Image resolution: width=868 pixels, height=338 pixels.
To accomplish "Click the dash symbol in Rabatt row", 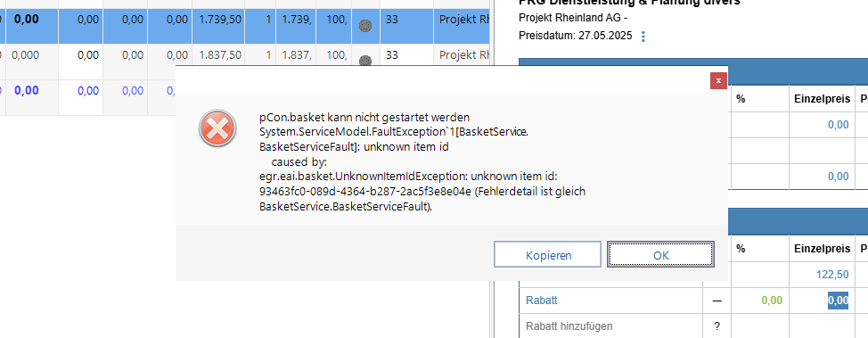I will [717, 301].
